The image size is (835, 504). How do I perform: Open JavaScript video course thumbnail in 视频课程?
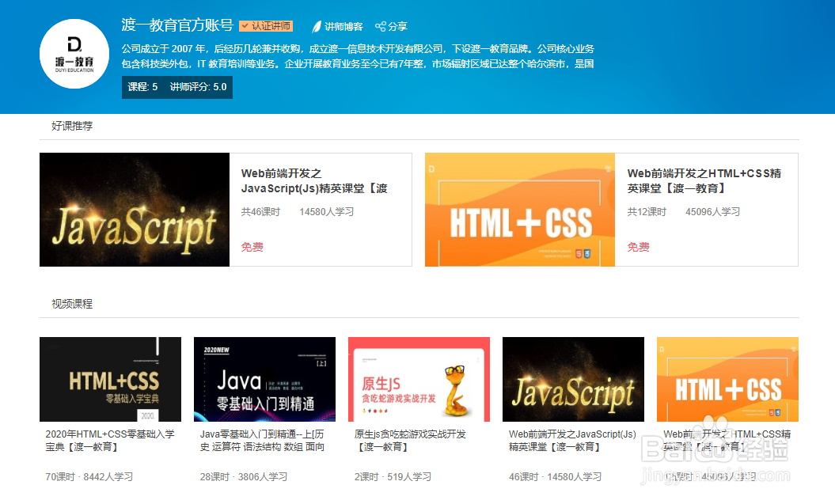tap(574, 379)
